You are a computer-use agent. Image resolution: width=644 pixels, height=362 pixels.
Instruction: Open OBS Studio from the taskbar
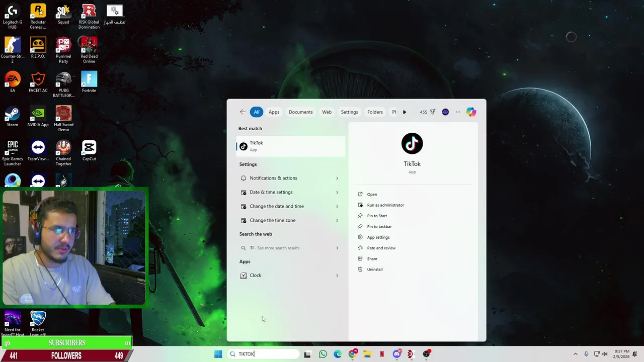coord(427,354)
